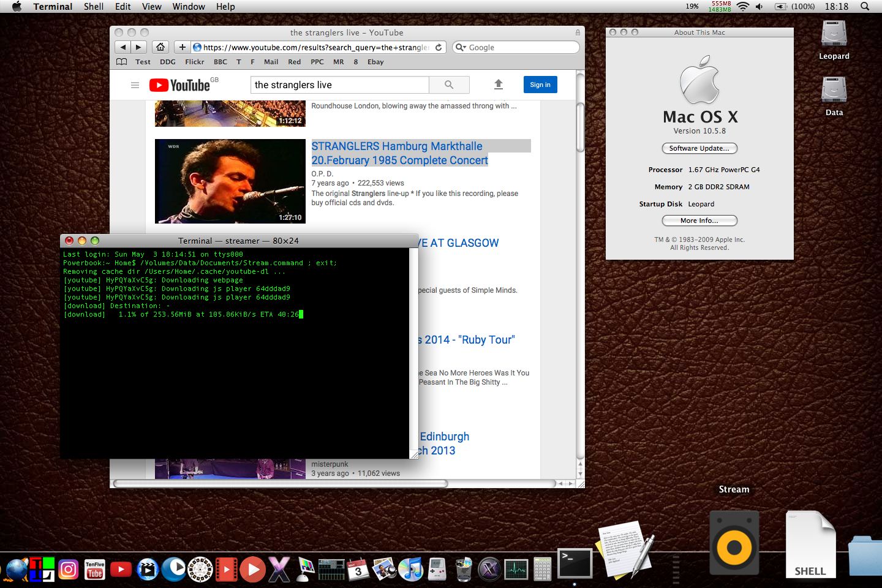Open Instagram from the dock
The image size is (882, 588).
(68, 570)
